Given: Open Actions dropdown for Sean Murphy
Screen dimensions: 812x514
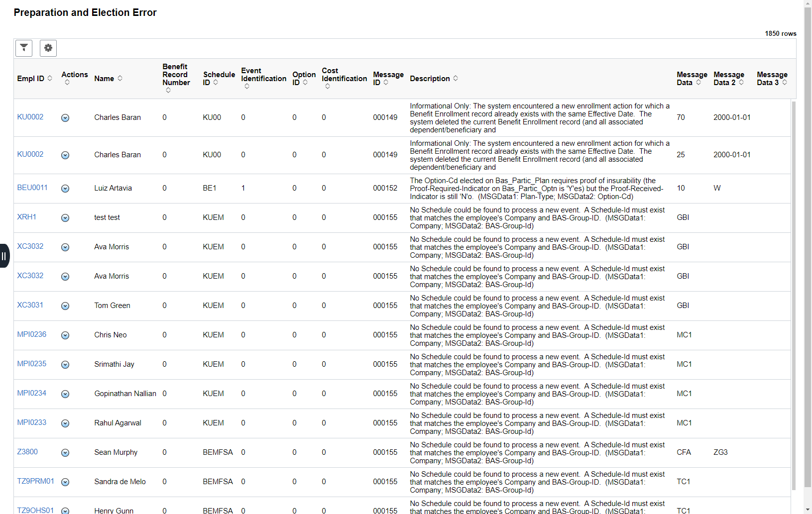Looking at the screenshot, I should (65, 453).
